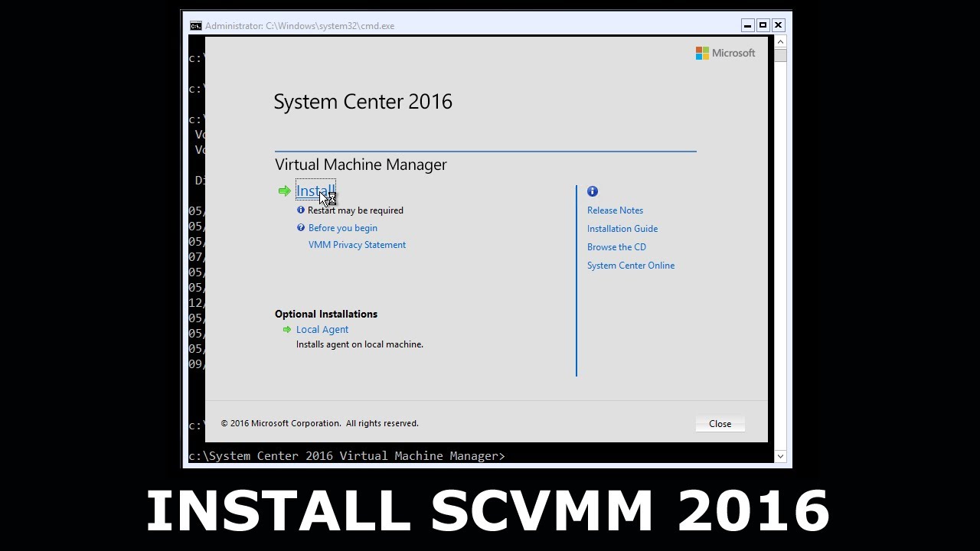
Task: Open the Before you begin link
Action: [x=343, y=228]
